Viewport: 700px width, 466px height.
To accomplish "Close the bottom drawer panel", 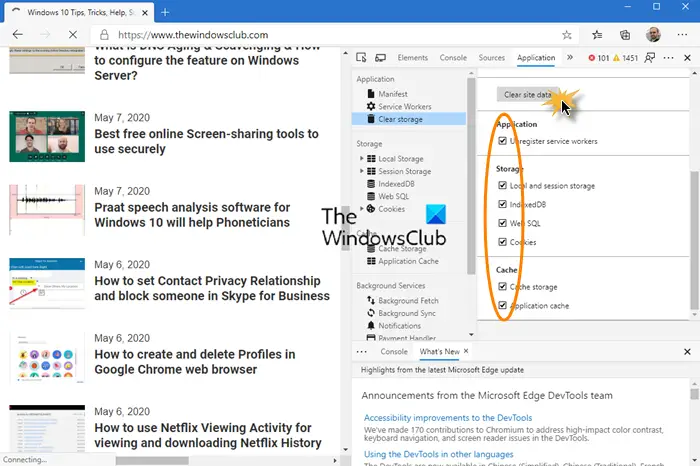I will tap(687, 352).
